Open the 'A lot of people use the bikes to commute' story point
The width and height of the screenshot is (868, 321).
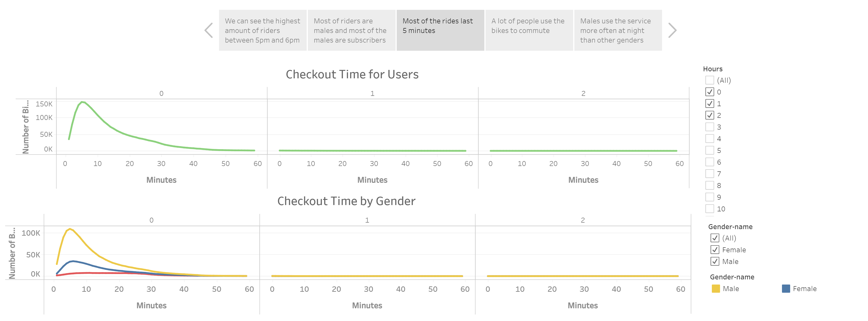529,30
